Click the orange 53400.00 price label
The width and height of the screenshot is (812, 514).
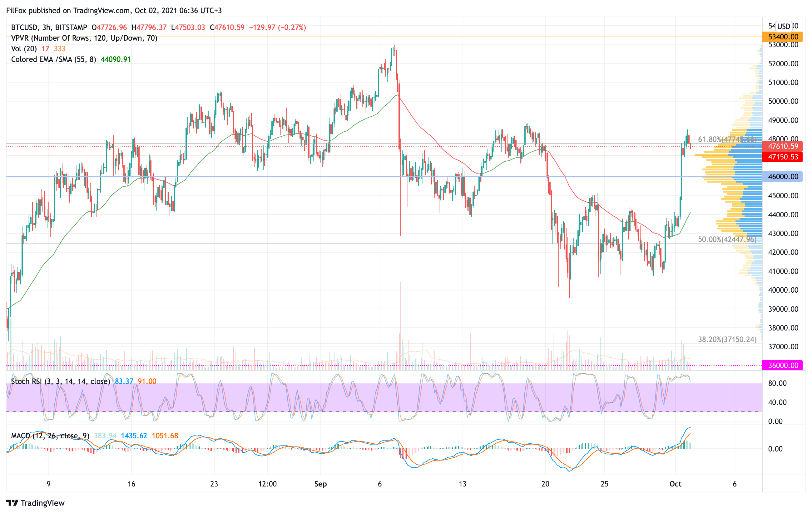click(x=782, y=37)
